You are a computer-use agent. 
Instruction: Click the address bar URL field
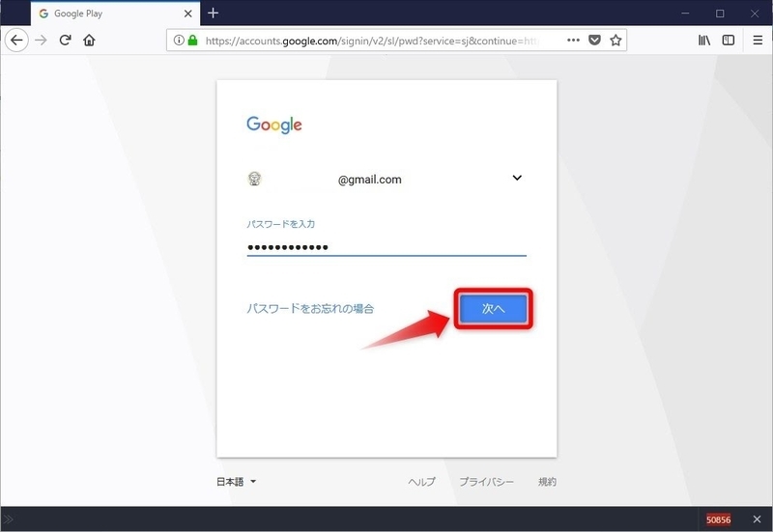pyautogui.click(x=377, y=41)
